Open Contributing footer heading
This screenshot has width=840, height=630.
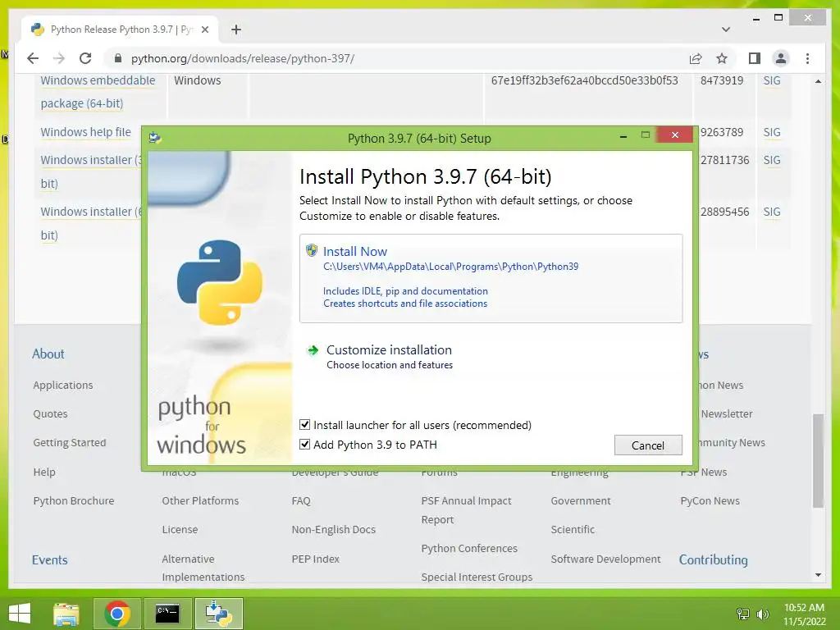pos(713,559)
